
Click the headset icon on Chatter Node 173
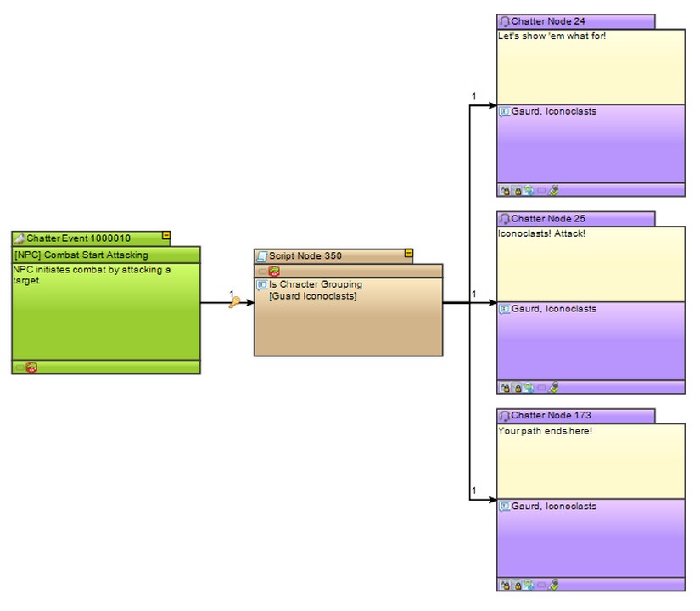click(x=504, y=416)
